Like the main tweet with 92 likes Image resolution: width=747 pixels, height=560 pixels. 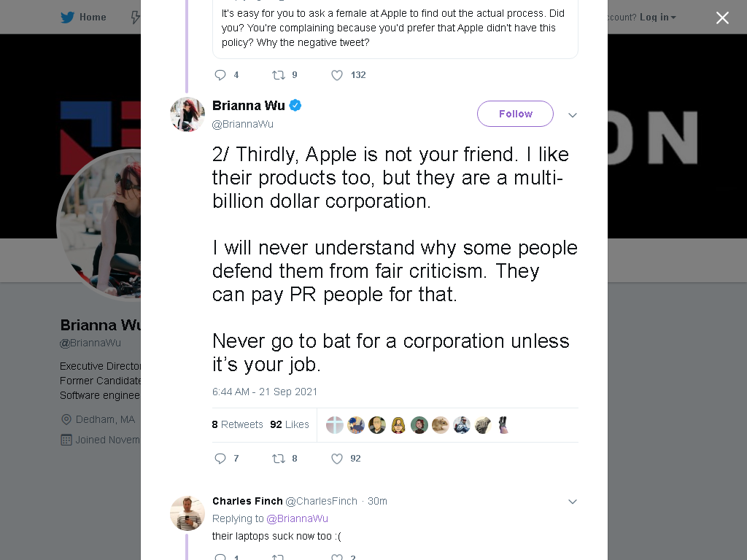coord(337,458)
